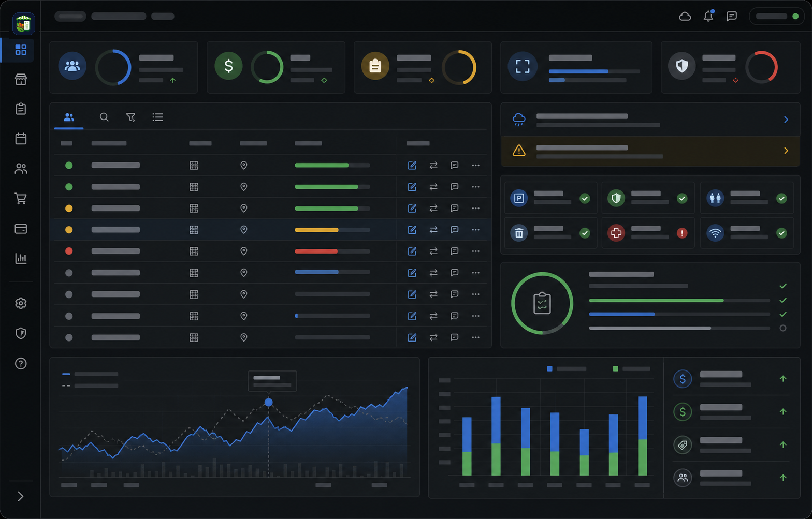Click the red alert badge on the first-aid tile
This screenshot has width=812, height=519.
pos(682,233)
